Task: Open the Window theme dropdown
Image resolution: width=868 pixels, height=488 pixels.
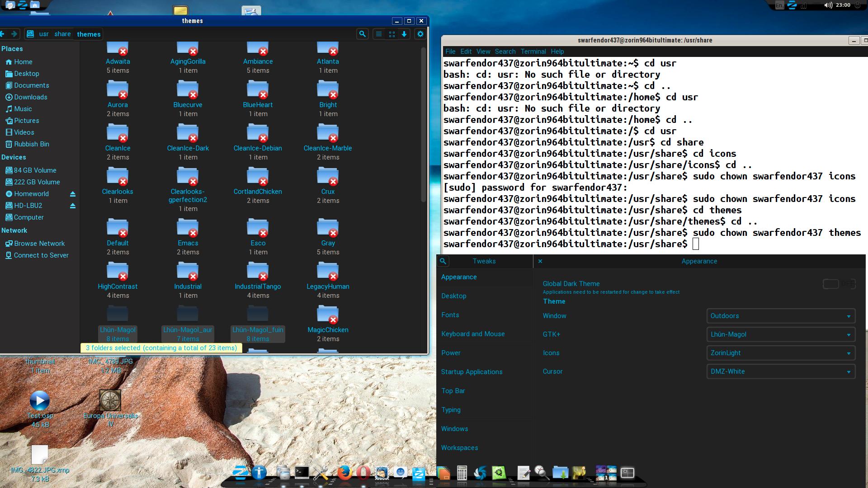Action: click(780, 316)
